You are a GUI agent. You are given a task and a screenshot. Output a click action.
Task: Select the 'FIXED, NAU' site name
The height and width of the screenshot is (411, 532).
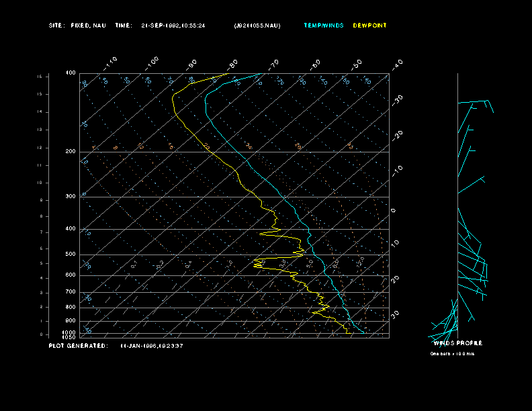click(88, 26)
